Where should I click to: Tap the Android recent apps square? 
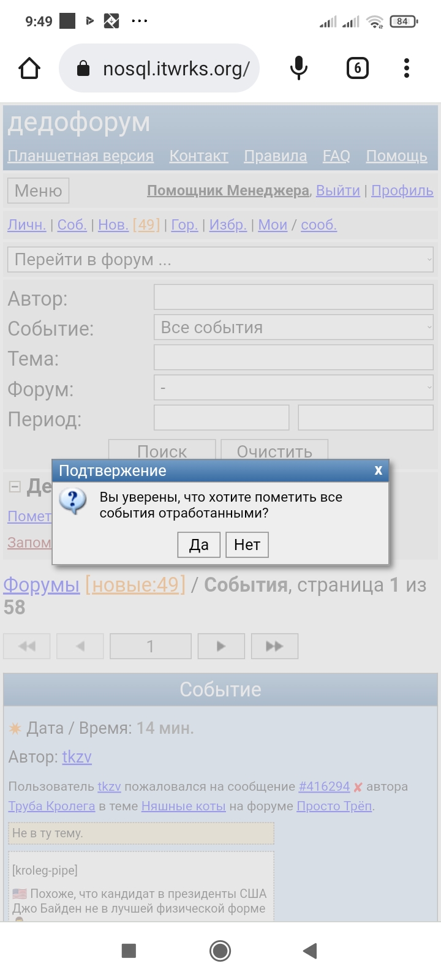[x=129, y=951]
